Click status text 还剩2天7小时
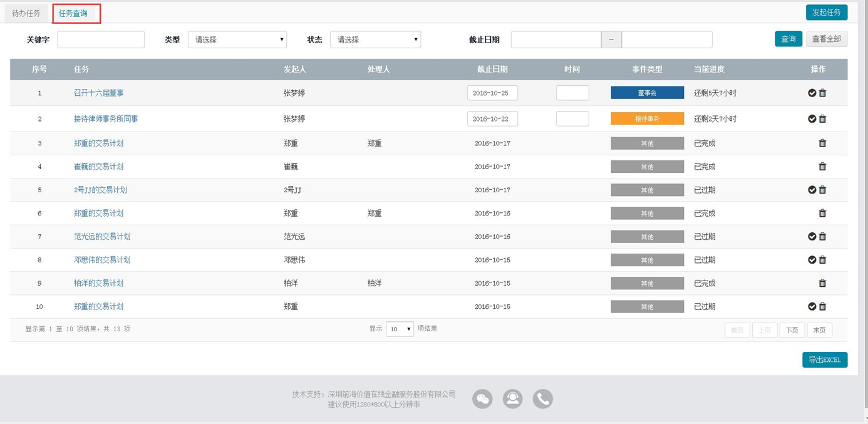This screenshot has height=424, width=868. click(x=715, y=118)
